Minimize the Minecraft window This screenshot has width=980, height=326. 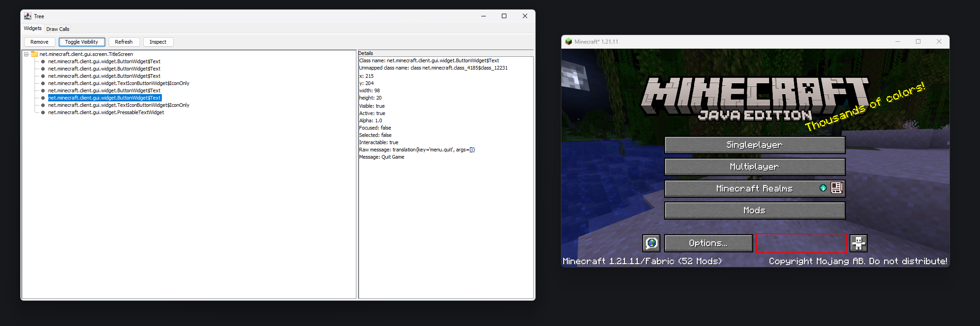coord(898,41)
